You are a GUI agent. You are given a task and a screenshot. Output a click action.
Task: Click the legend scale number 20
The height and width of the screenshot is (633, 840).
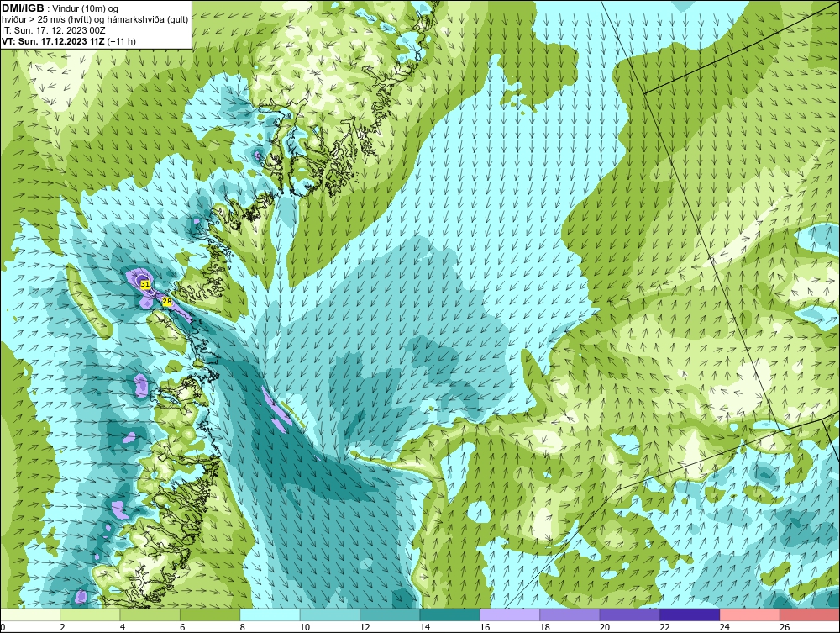(x=605, y=627)
